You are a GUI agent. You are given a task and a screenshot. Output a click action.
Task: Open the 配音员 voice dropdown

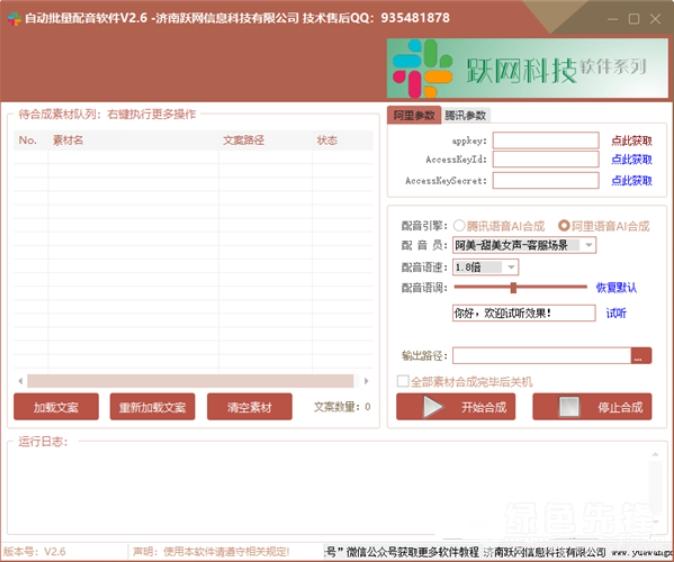pos(524,245)
